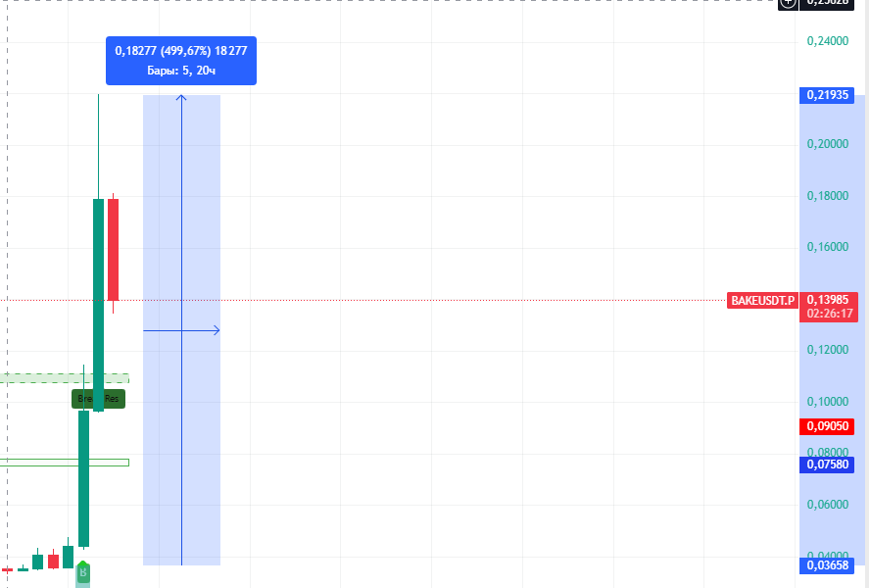Select the blue measurement info tooltip
The image size is (870, 588).
[x=181, y=61]
